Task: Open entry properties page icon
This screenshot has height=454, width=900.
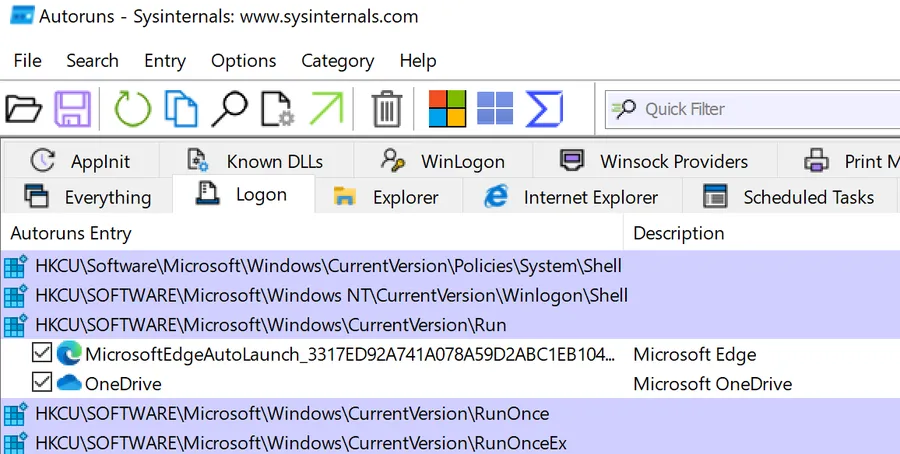Action: coord(278,108)
